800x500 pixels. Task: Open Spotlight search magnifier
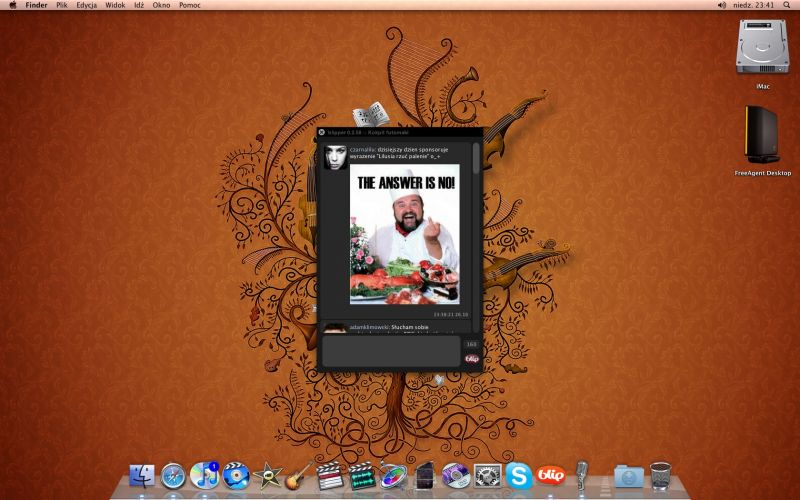pos(787,5)
